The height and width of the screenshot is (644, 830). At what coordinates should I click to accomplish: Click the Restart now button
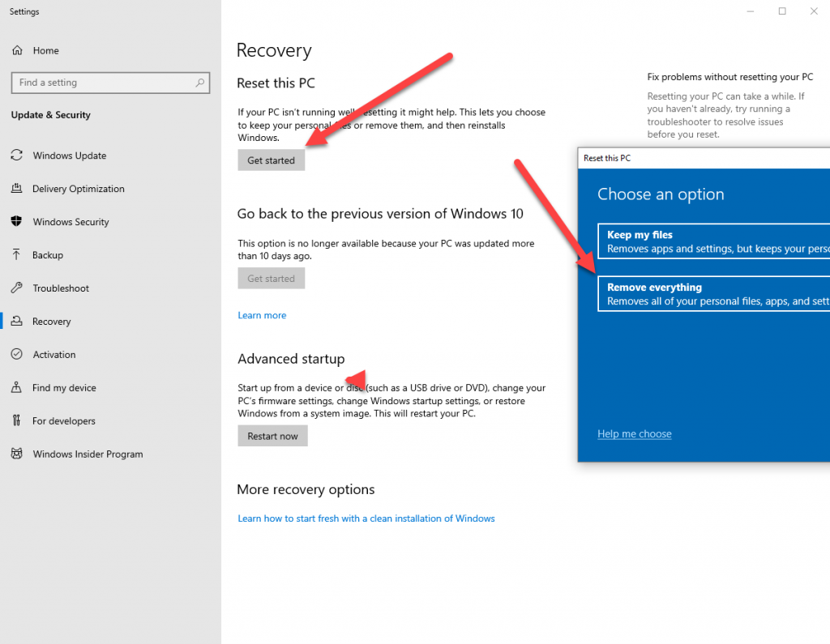(272, 436)
